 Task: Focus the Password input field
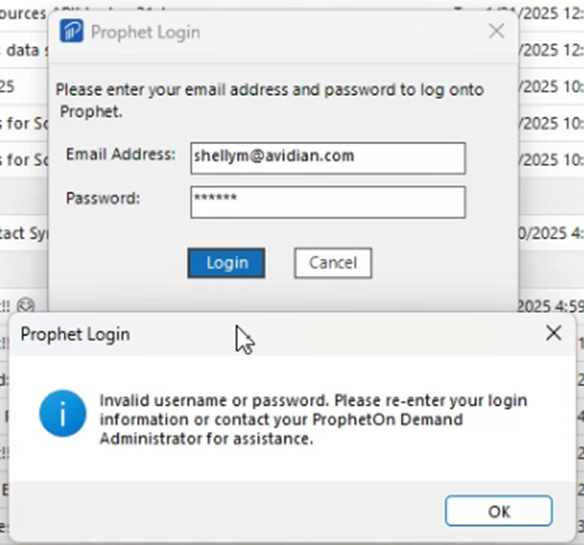(328, 202)
